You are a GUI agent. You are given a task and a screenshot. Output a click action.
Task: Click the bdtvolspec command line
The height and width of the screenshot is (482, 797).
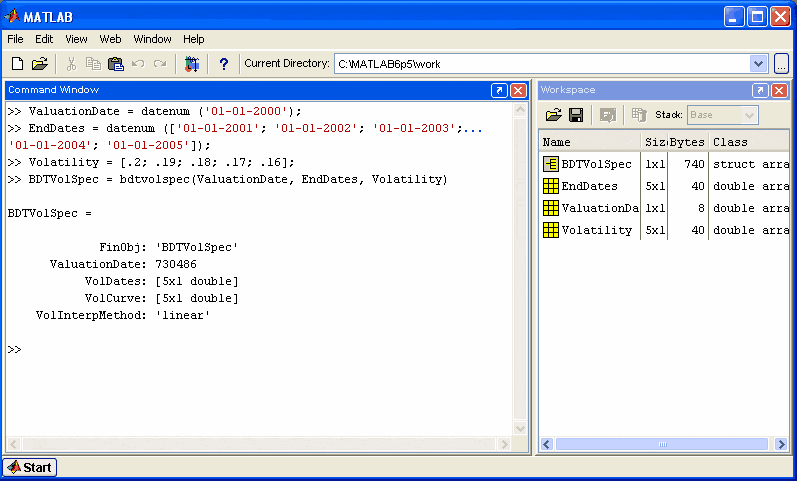coord(228,179)
